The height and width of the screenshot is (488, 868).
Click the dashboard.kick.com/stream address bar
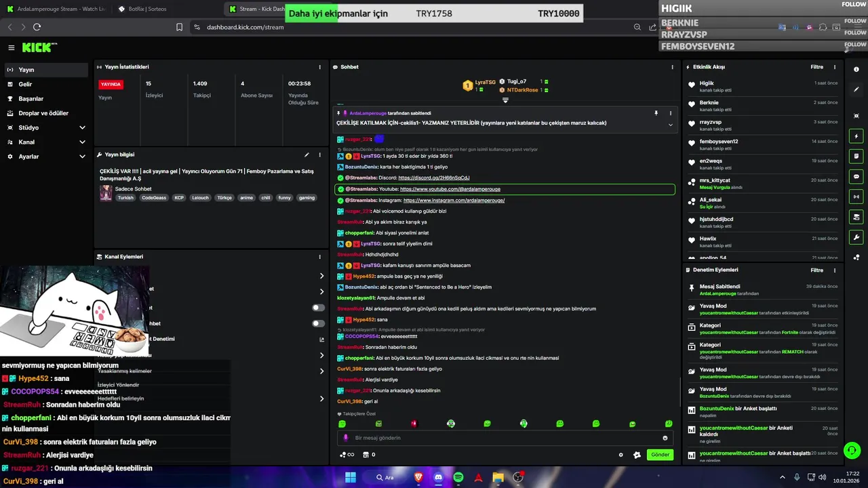point(245,27)
